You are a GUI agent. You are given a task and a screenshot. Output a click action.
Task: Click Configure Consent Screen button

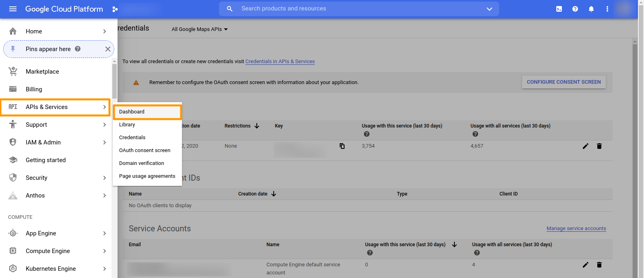pos(563,82)
